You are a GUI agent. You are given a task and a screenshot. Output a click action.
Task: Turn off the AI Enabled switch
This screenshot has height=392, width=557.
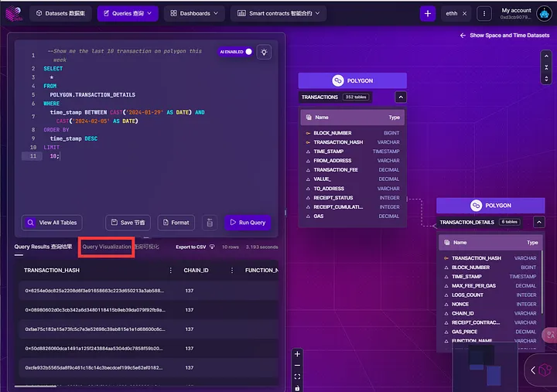(248, 52)
